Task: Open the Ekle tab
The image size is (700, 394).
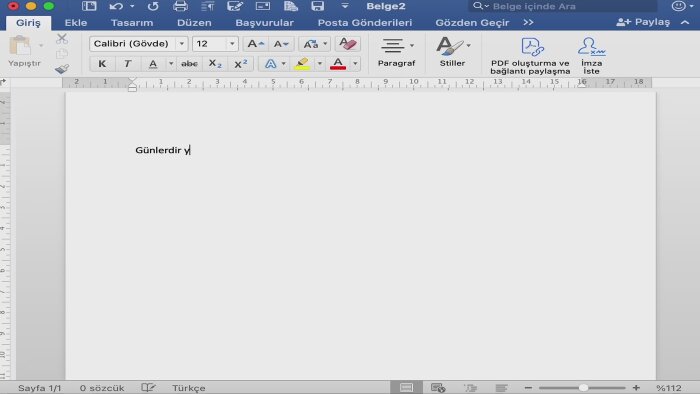Action: point(75,23)
